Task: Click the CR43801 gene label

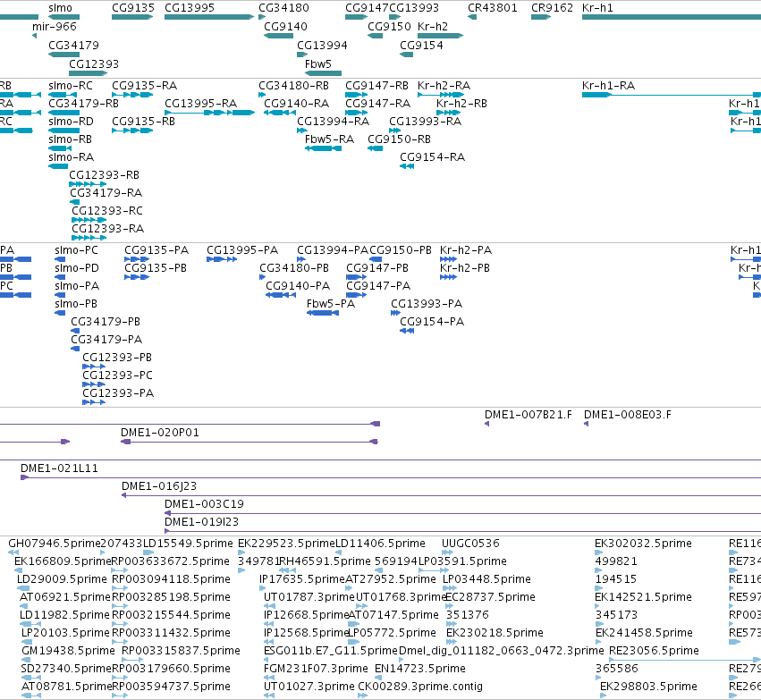Action: click(492, 8)
